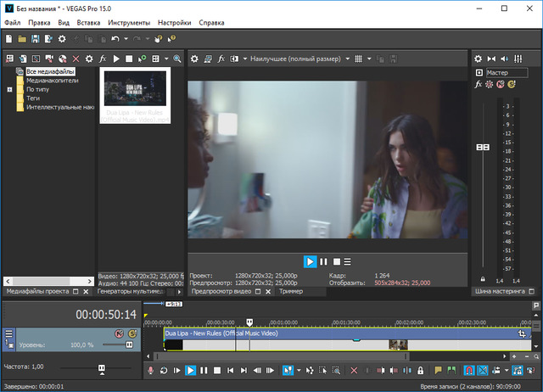543x392 pixels.
Task: Toggle the lock icon under master faders
Action: [483, 279]
